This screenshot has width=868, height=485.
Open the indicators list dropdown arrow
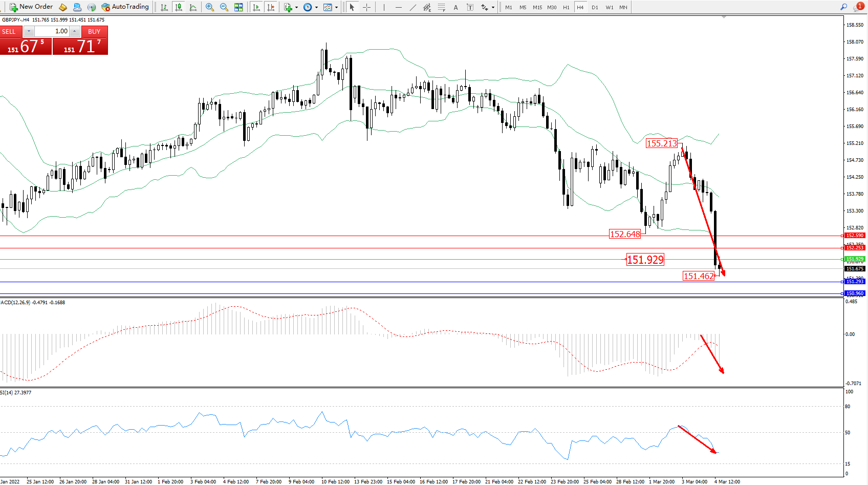(296, 7)
